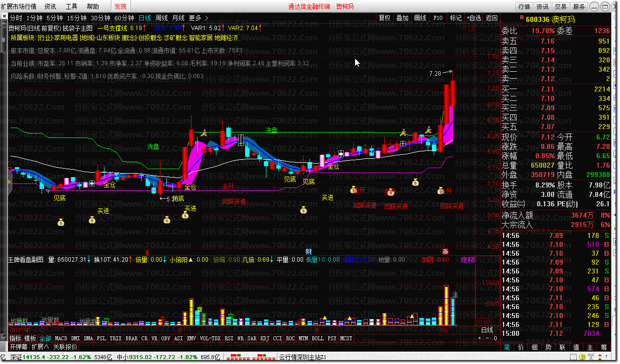
Task: Select the 1分钟 period
Action: click(x=34, y=18)
